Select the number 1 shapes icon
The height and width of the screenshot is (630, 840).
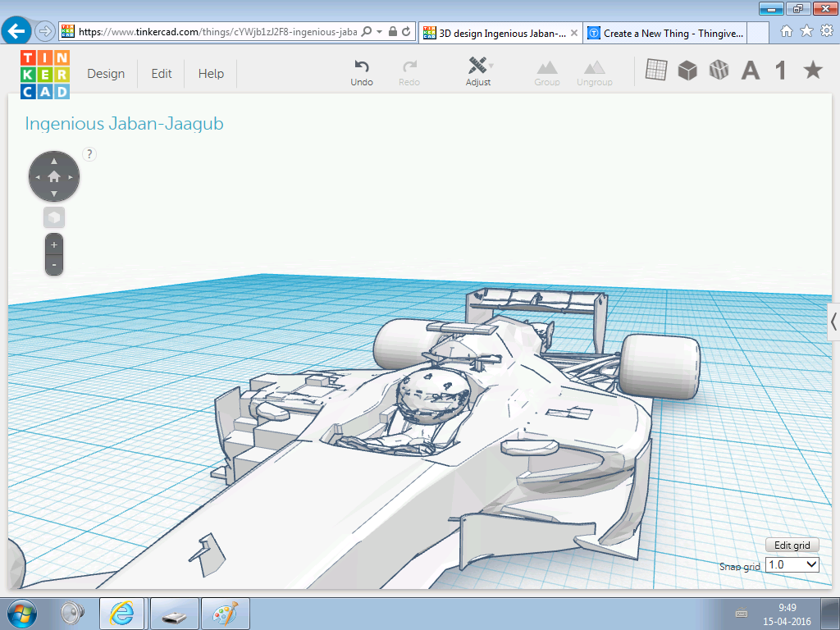tap(781, 71)
